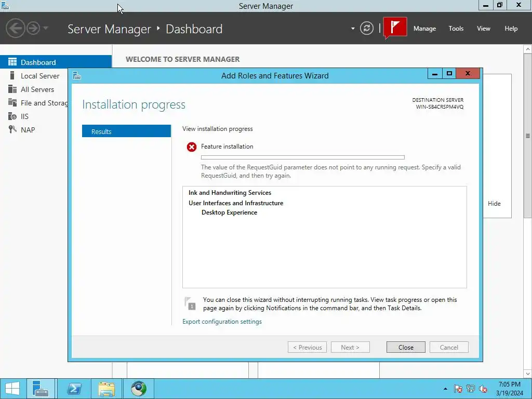Open the Help menu
532x399 pixels.
pos(511,29)
